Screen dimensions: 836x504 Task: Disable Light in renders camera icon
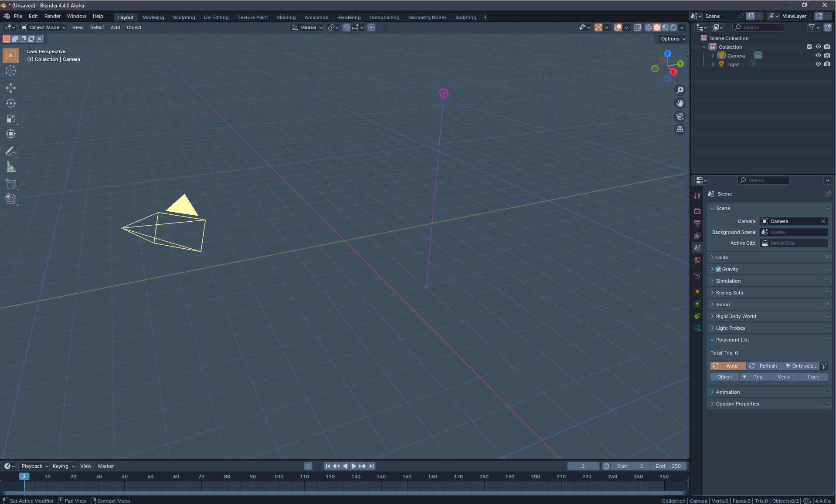(827, 64)
